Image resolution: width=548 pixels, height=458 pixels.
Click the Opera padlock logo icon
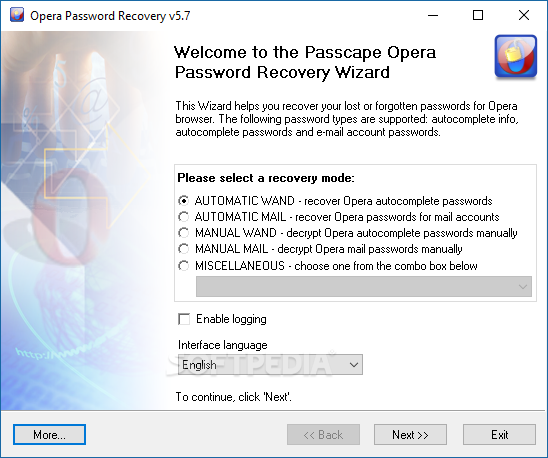pyautogui.click(x=515, y=57)
